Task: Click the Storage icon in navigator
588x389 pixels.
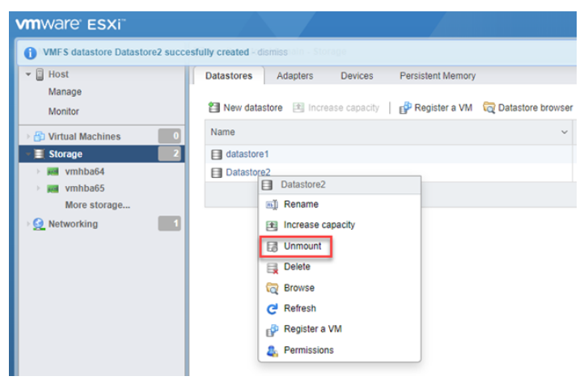Action: pos(39,154)
